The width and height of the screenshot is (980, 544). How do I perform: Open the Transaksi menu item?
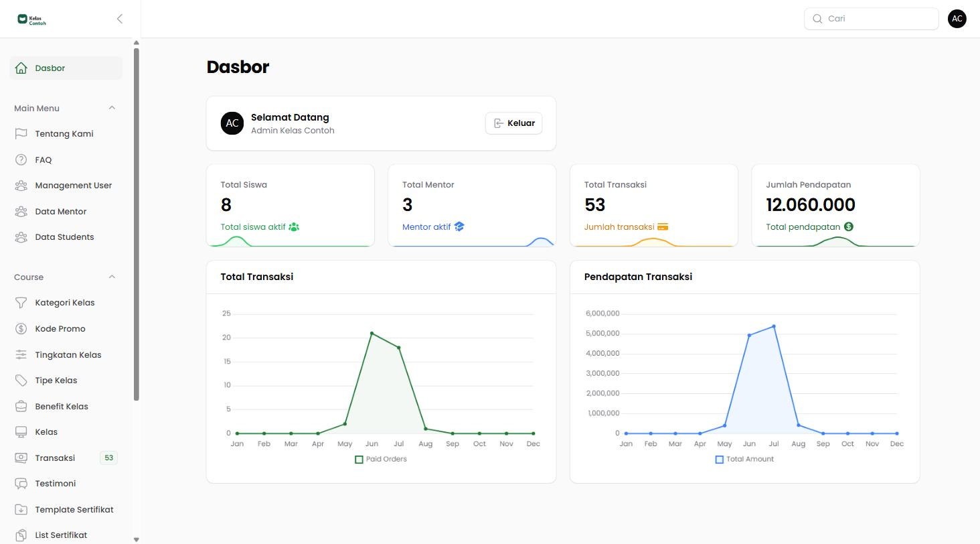click(66, 458)
